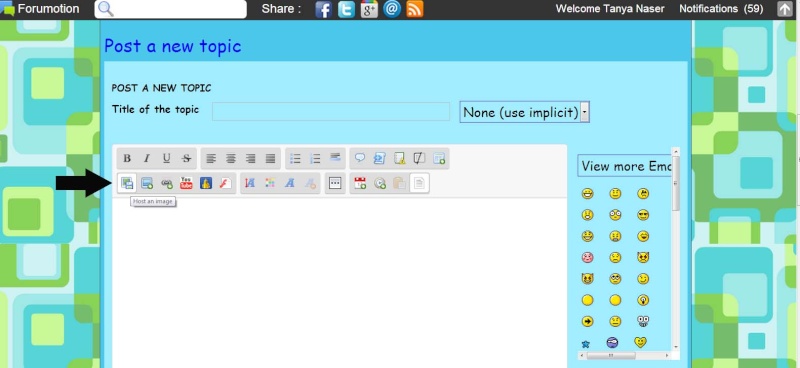
Task: Switch editor mode with page icon
Action: pos(419,183)
